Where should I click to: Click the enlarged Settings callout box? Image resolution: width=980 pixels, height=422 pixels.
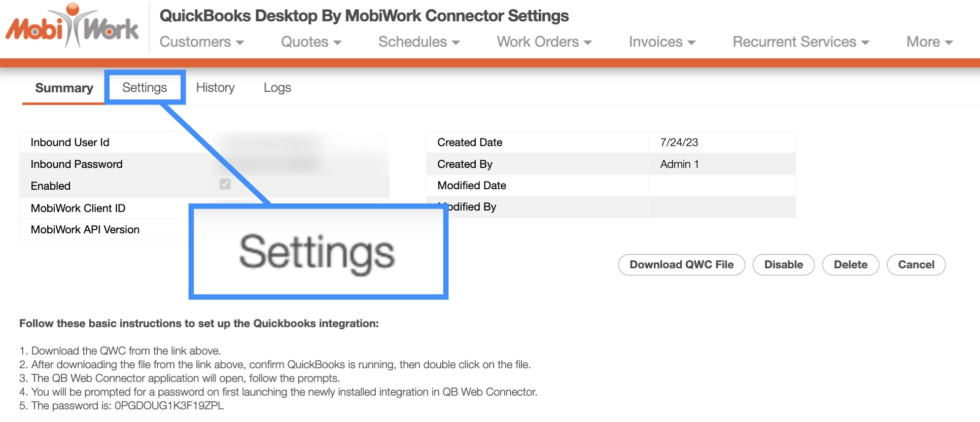(318, 252)
